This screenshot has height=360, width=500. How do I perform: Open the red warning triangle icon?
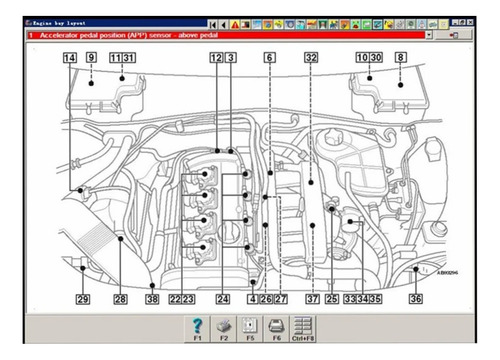coord(235,25)
